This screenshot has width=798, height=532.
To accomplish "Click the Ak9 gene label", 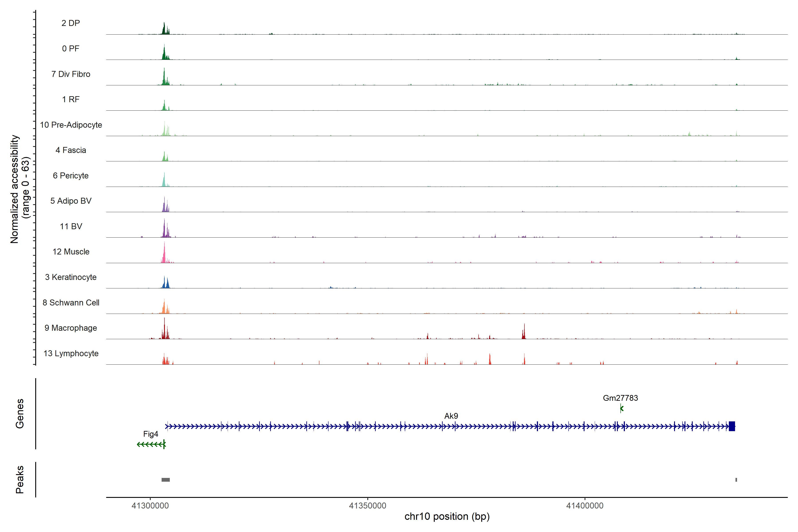I will tap(451, 416).
